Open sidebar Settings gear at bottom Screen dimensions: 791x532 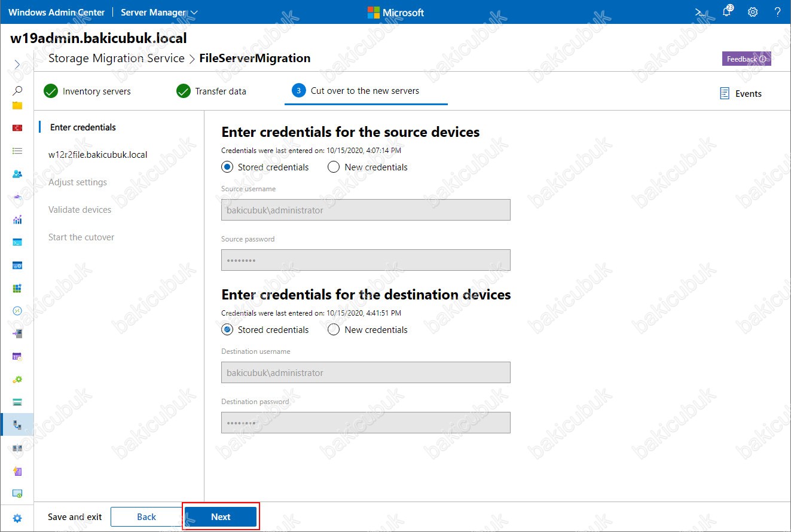click(17, 518)
